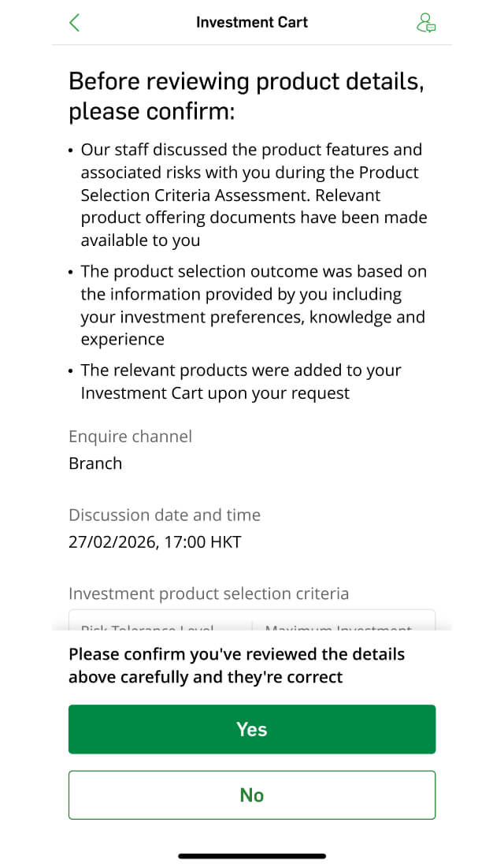The width and height of the screenshot is (504, 867).
Task: Tap the home indicator bar at bottom
Action: (x=252, y=855)
